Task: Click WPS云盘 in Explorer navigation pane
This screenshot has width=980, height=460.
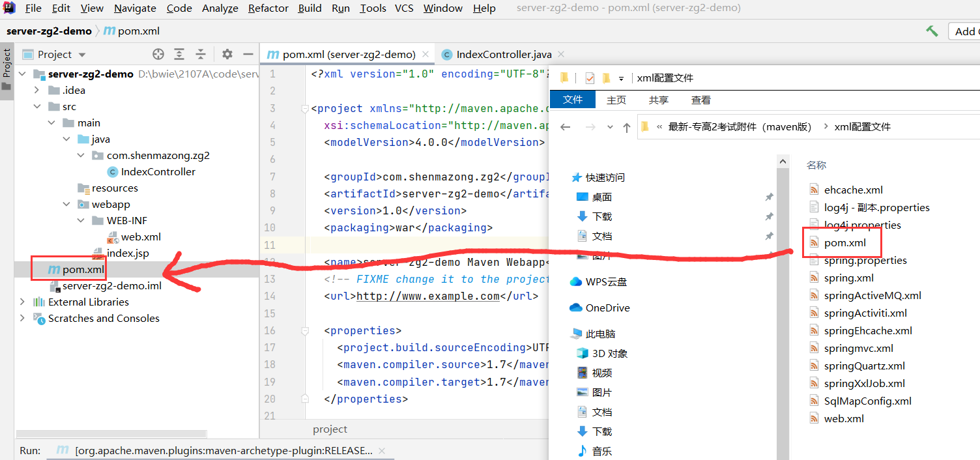Action: tap(606, 281)
